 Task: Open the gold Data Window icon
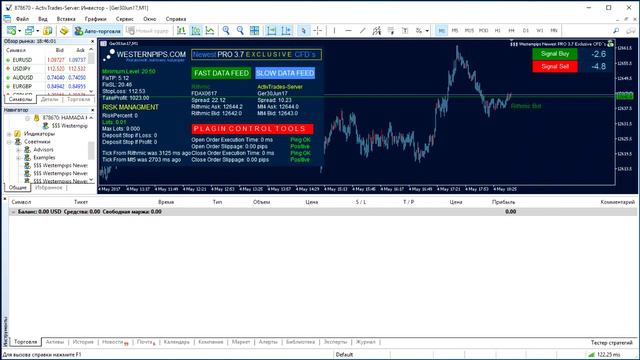click(x=64, y=31)
